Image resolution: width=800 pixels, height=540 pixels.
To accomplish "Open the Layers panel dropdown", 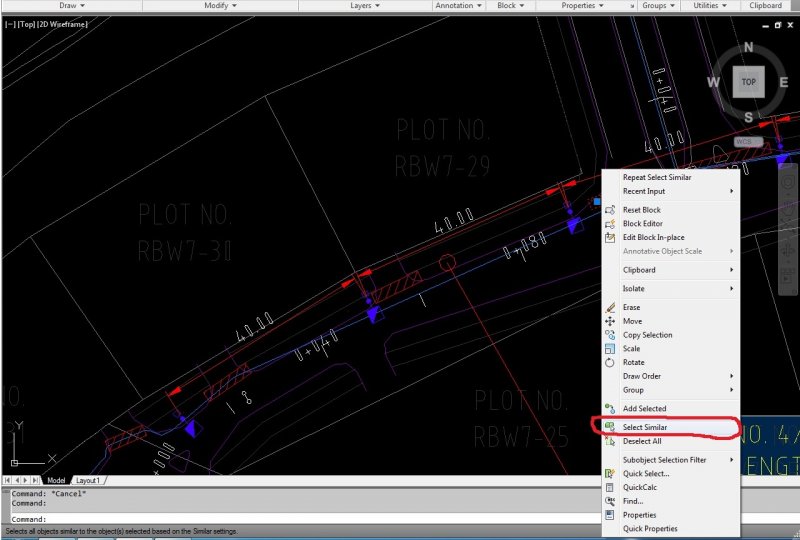I will [365, 6].
